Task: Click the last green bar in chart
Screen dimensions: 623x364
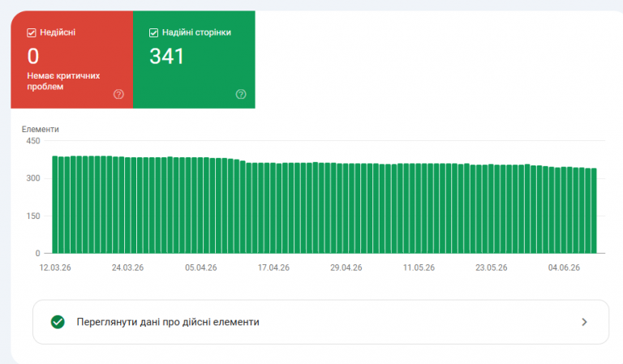Action: pyautogui.click(x=594, y=211)
